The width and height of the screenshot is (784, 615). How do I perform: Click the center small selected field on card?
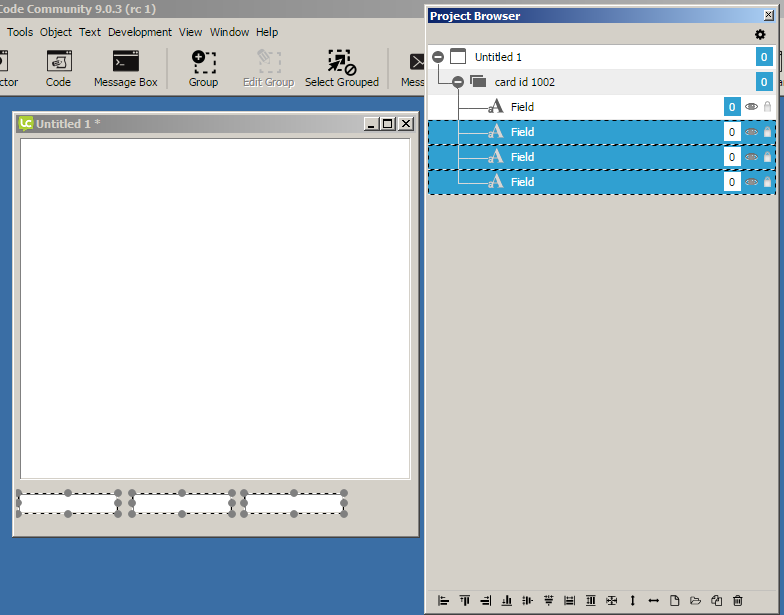tap(182, 504)
